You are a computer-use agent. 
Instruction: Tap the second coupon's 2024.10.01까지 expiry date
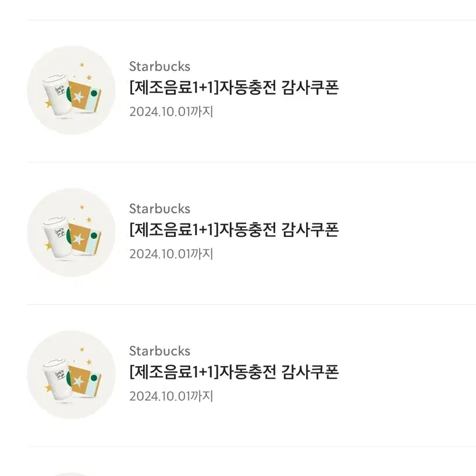171,254
